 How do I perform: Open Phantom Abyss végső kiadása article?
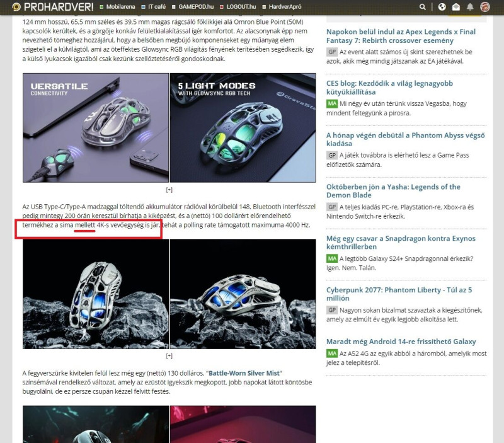(x=405, y=139)
